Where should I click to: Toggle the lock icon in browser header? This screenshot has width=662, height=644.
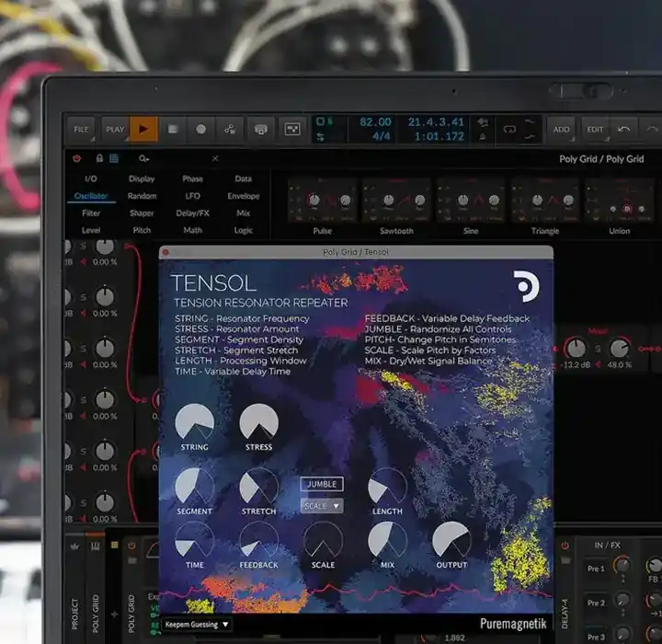[x=99, y=158]
